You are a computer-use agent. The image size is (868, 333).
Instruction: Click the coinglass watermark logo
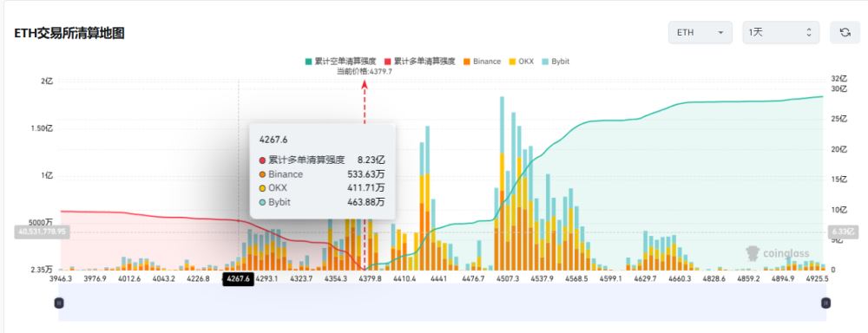click(777, 253)
